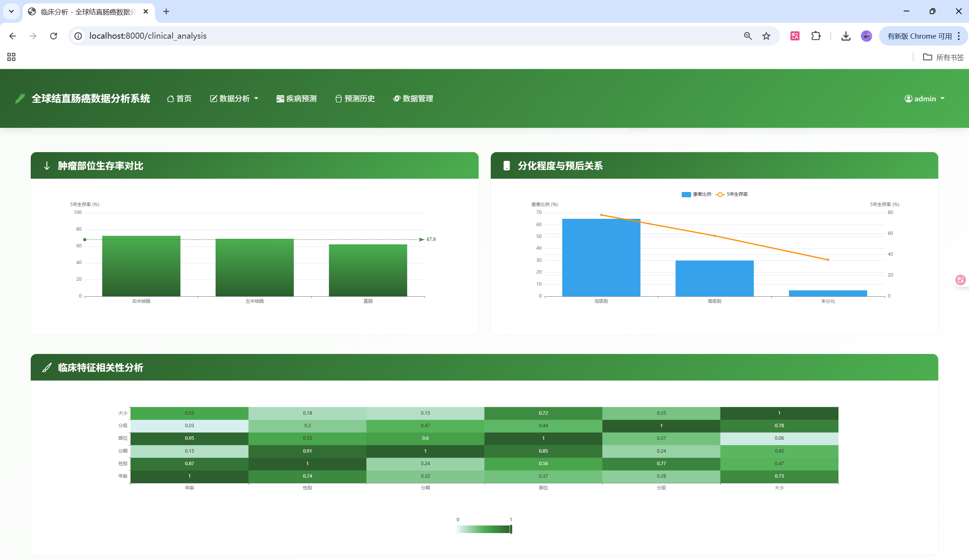
Task: Open the extensions puzzle icon
Action: tap(816, 36)
